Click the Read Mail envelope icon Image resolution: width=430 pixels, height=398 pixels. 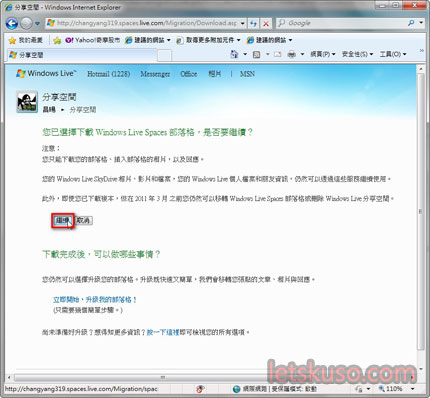pos(278,54)
